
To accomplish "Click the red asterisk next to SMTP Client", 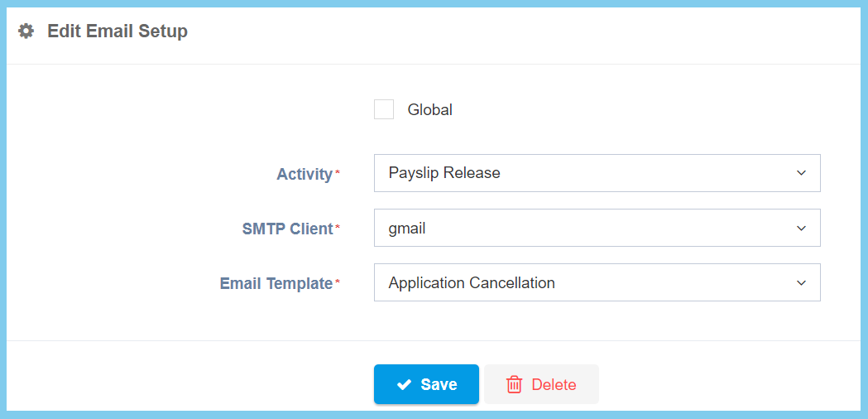I will coord(338,228).
